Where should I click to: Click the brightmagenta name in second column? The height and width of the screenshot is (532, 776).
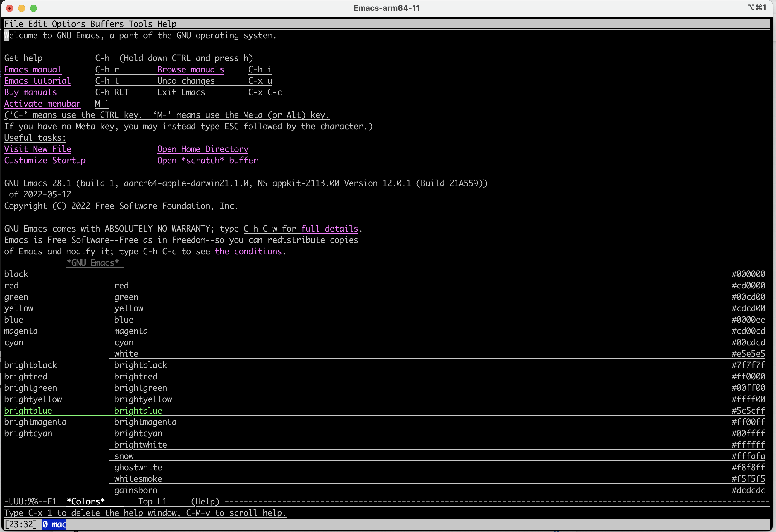click(145, 422)
